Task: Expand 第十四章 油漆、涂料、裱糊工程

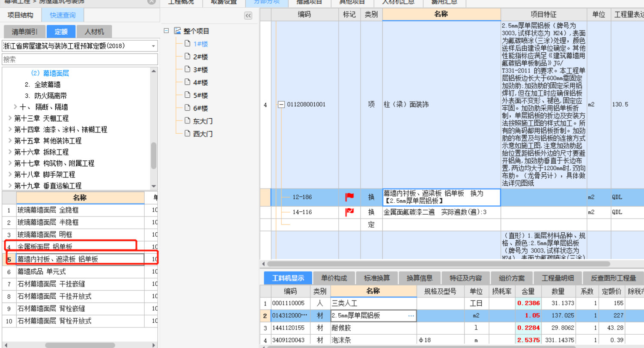Action: [10, 129]
